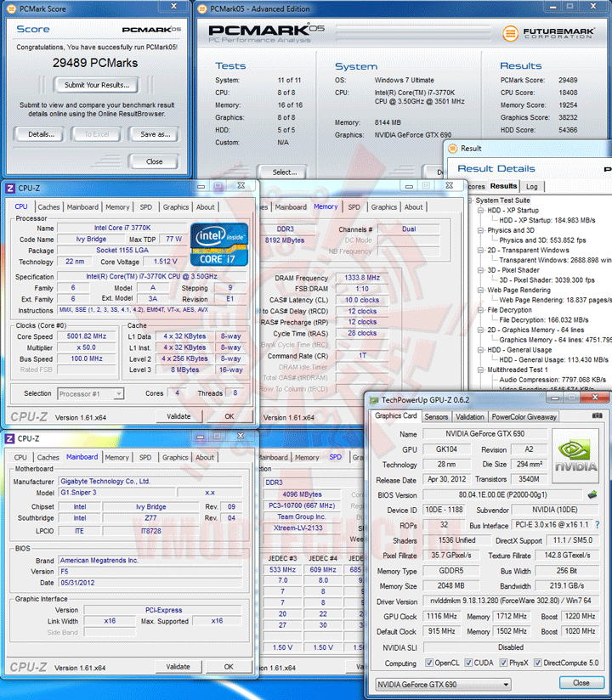This screenshot has height=700, width=612.
Task: Click the Result window title icon
Action: [452, 148]
